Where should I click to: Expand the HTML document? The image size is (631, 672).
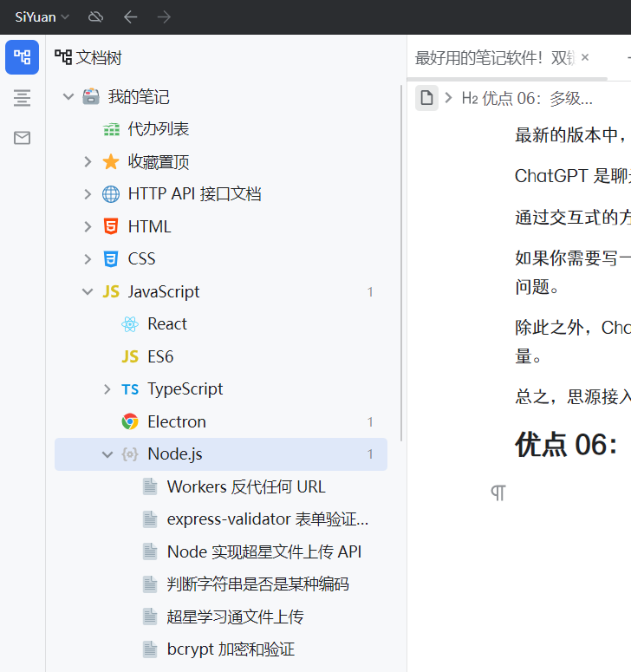(x=88, y=226)
